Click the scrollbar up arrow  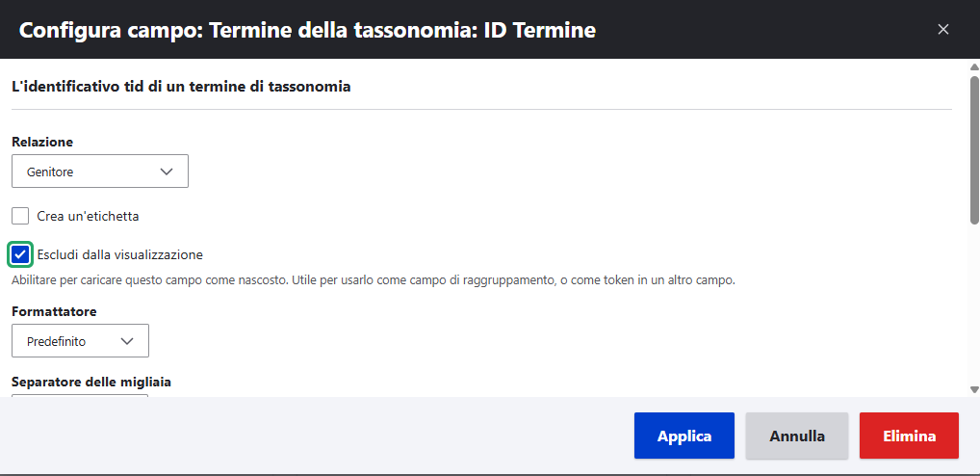(x=974, y=67)
